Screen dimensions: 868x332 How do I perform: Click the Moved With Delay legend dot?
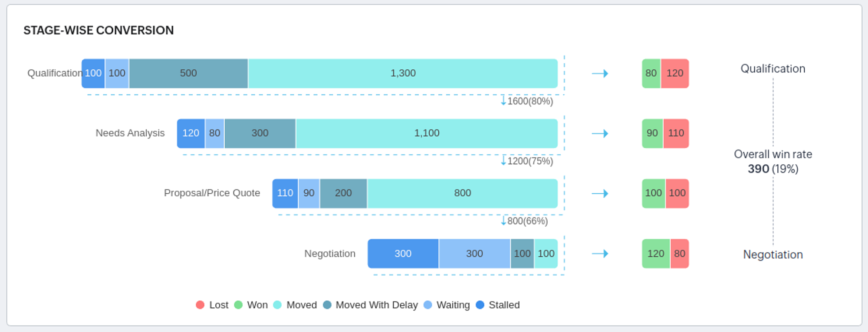(x=327, y=305)
